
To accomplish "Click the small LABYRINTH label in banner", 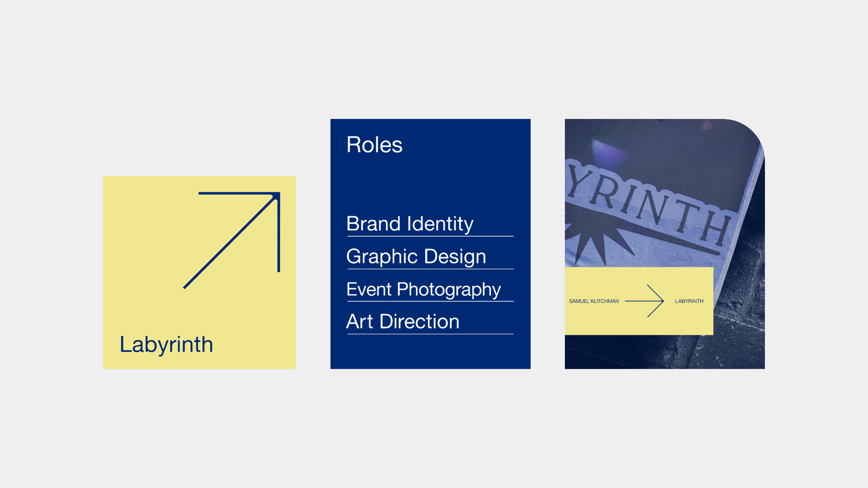I will 689,301.
